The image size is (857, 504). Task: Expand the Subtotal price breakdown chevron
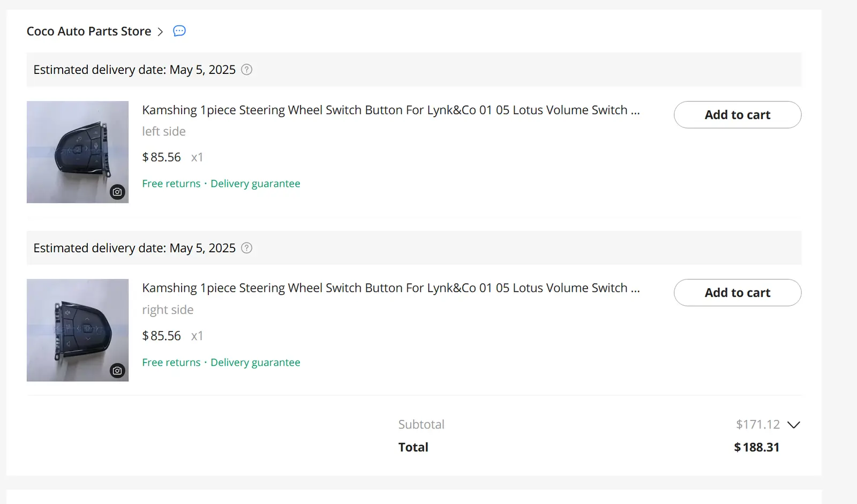793,425
